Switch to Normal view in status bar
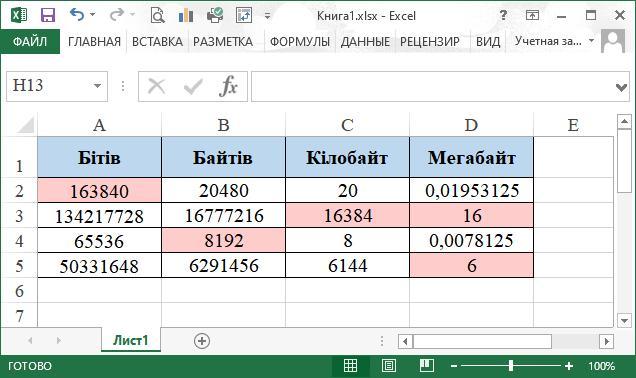This screenshot has height=378, width=636. [350, 366]
